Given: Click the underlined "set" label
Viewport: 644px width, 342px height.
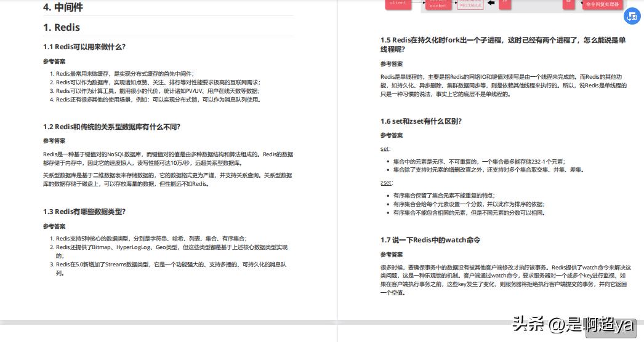Looking at the screenshot, I should 385,149.
